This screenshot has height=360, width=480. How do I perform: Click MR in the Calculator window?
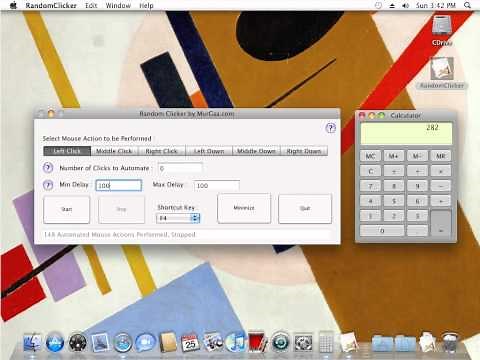coord(441,156)
